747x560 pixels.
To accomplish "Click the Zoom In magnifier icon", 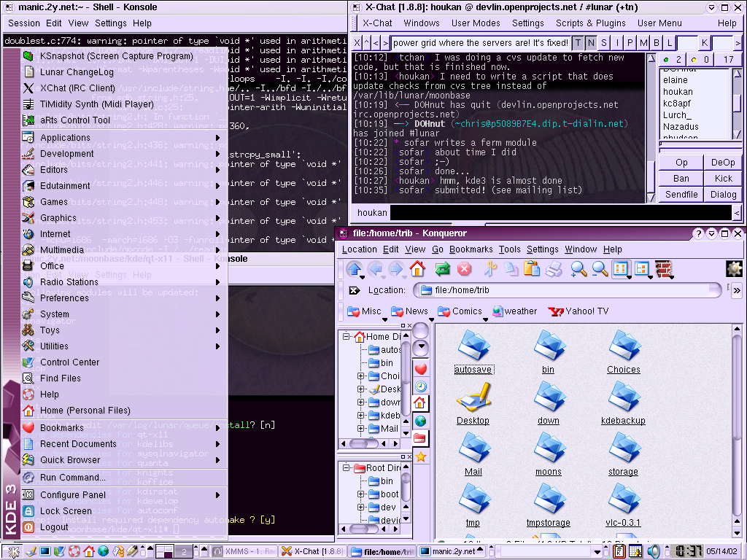I will 578,269.
